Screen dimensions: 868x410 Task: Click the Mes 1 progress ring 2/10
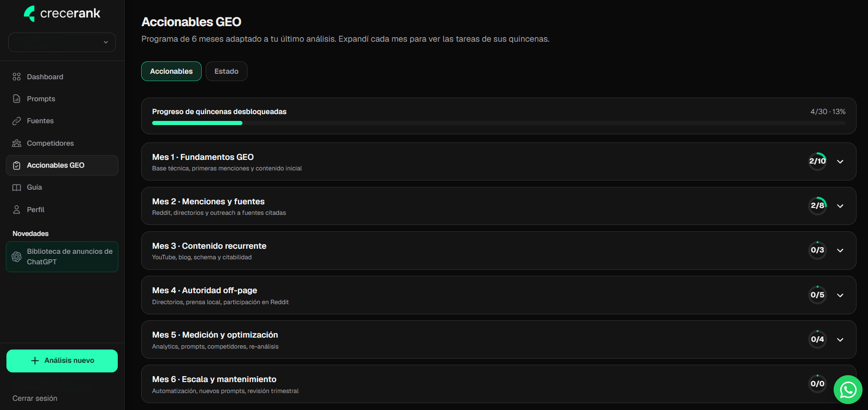click(x=818, y=161)
